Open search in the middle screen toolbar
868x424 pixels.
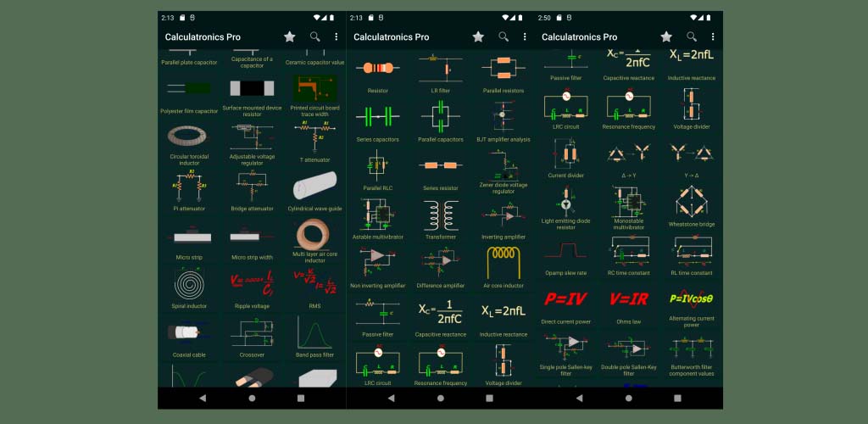click(x=504, y=37)
